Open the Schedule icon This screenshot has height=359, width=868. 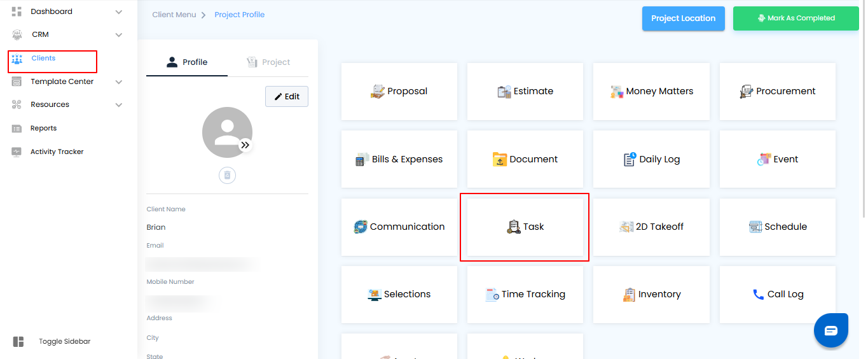point(755,227)
